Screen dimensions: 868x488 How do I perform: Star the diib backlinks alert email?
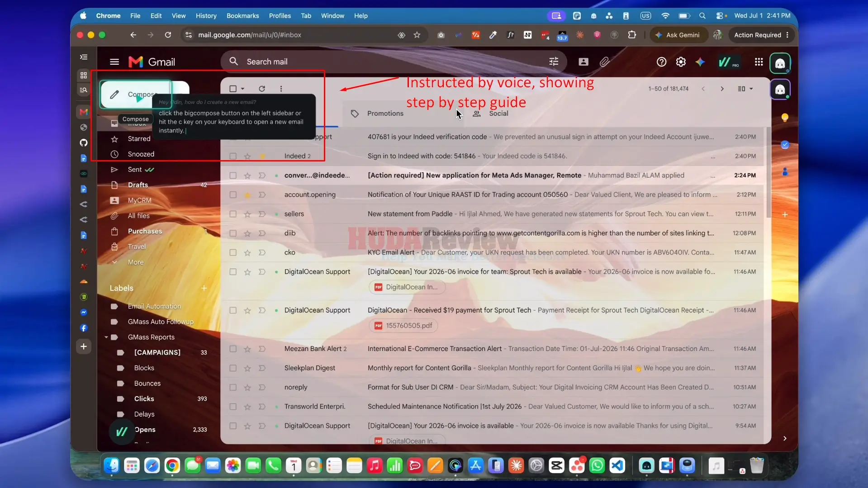click(247, 233)
